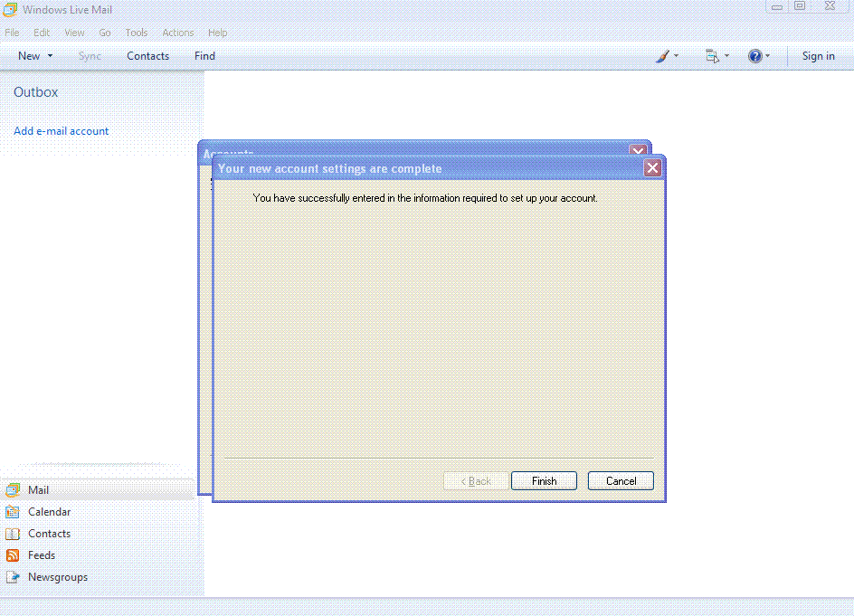Image resolution: width=854 pixels, height=616 pixels.
Task: Click the Menus layout icon in toolbar
Action: click(x=712, y=56)
